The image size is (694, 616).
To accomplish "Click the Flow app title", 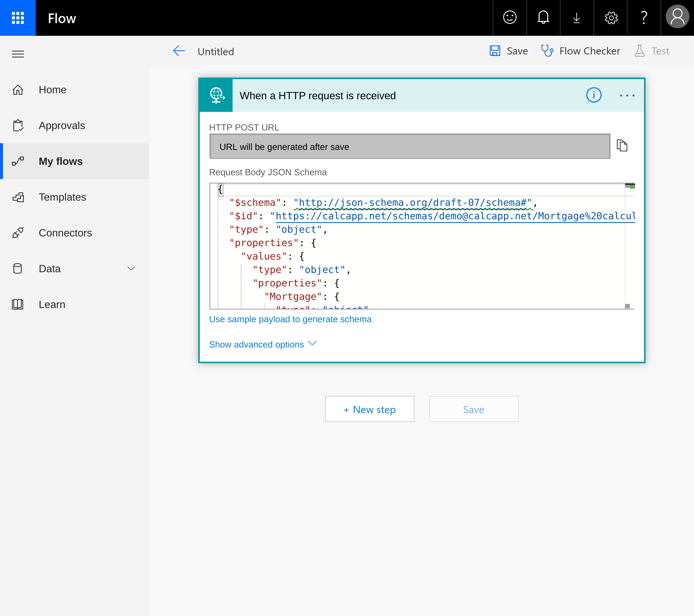I will coord(62,18).
